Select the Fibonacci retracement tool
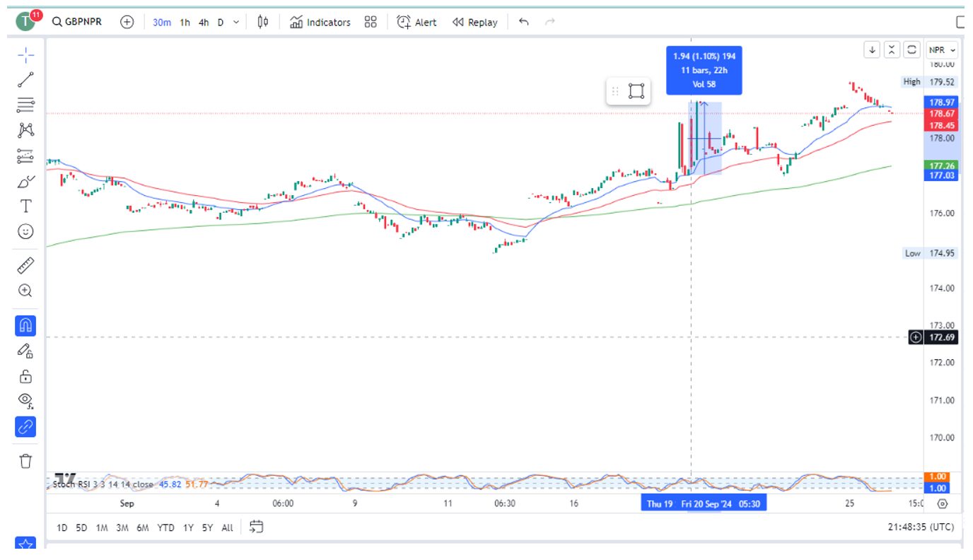Viewport: 973px width, 560px height. tap(25, 105)
